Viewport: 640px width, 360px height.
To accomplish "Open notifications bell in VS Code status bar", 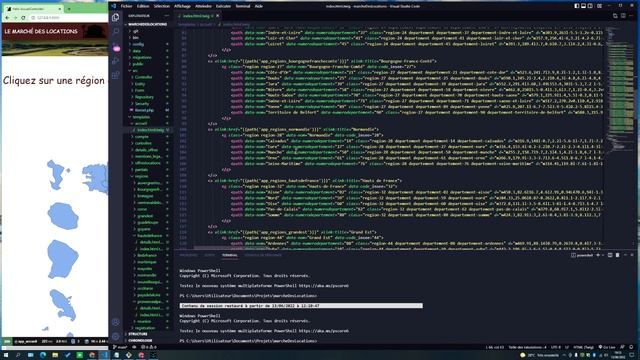I will (631, 347).
